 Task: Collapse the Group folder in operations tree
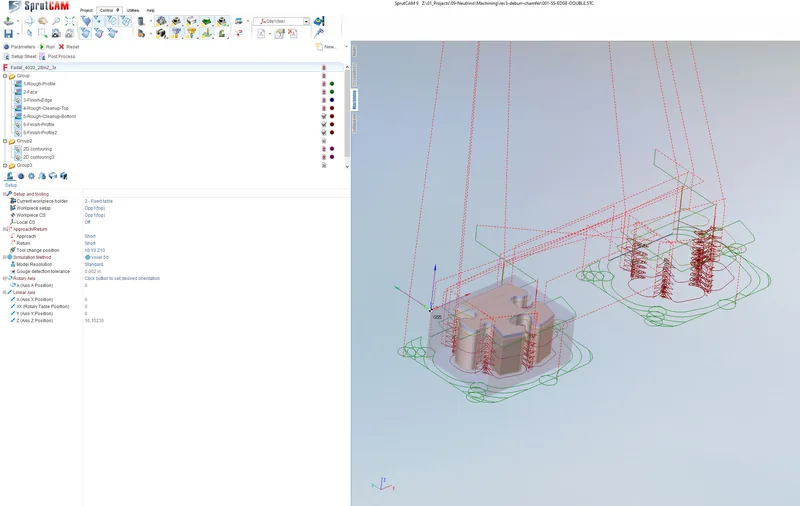point(5,76)
